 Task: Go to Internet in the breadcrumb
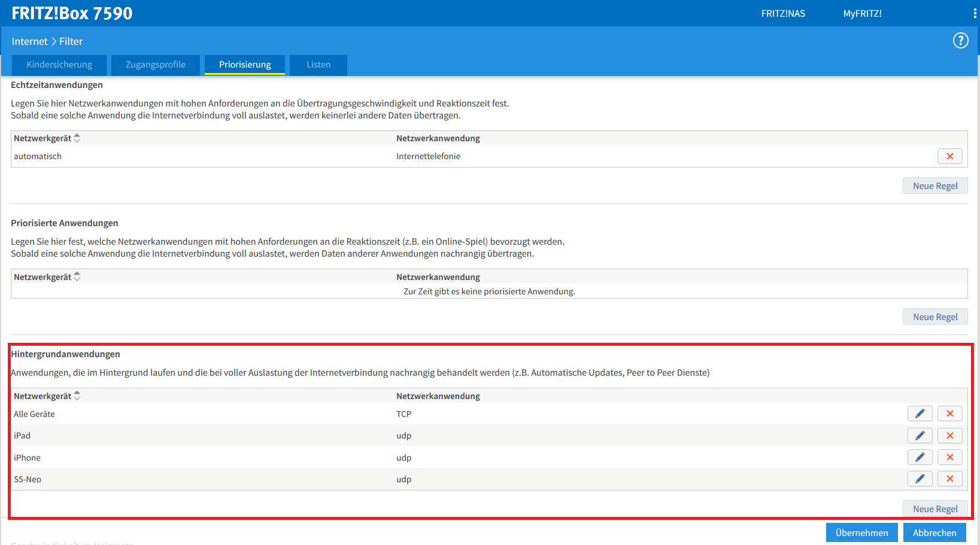click(x=29, y=41)
